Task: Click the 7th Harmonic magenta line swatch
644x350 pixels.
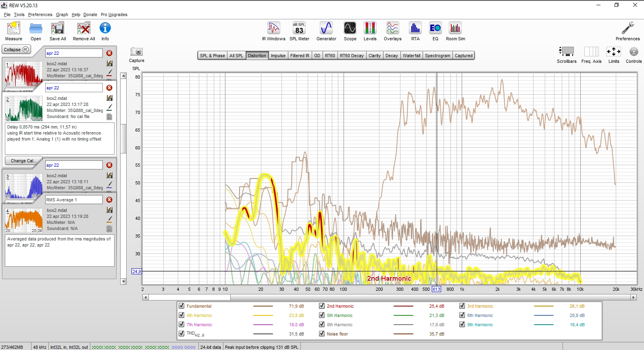Action: tap(263, 325)
